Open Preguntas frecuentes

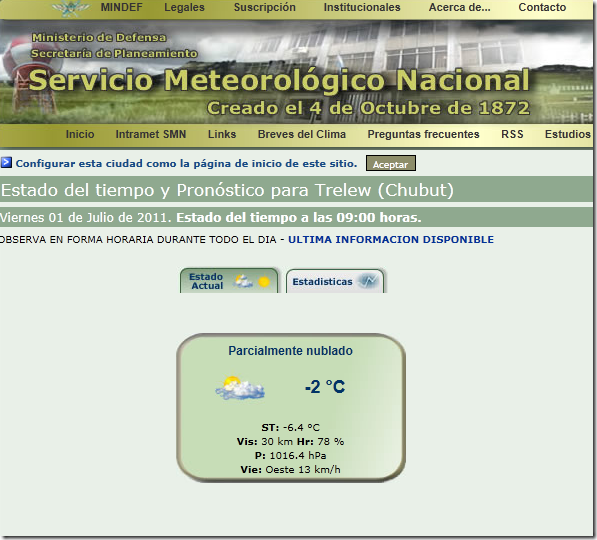[423, 134]
